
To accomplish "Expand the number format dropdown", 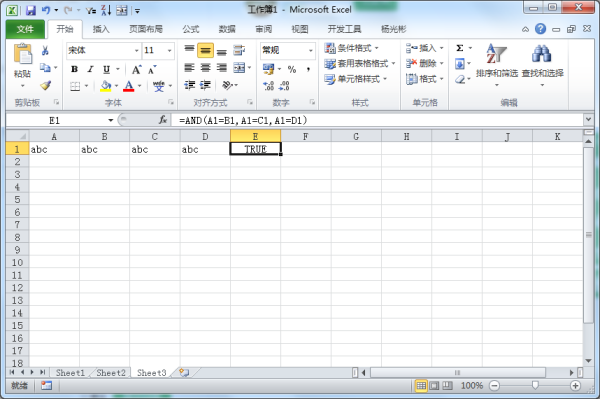I will click(x=311, y=50).
